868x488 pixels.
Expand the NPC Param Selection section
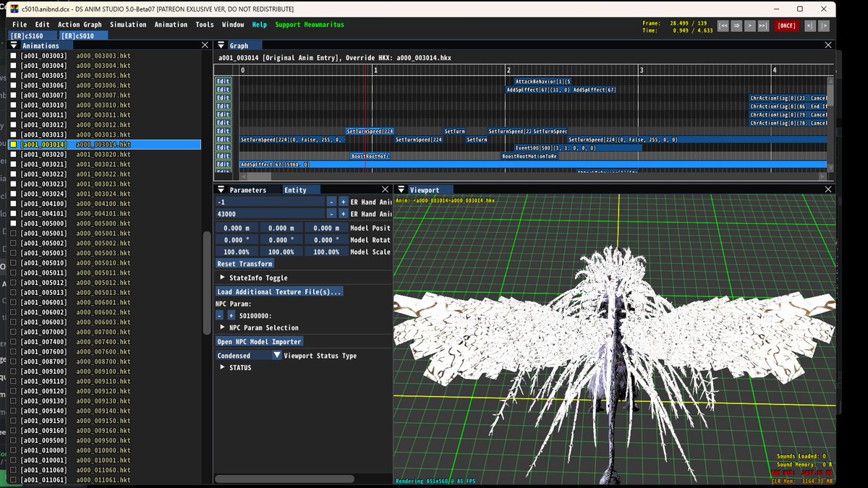[x=223, y=328]
